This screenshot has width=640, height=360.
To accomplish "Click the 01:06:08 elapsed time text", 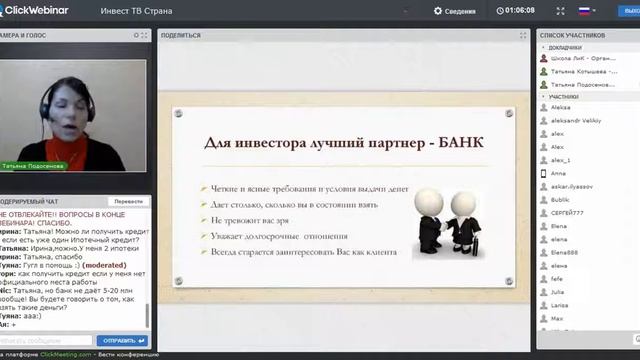I will point(520,11).
